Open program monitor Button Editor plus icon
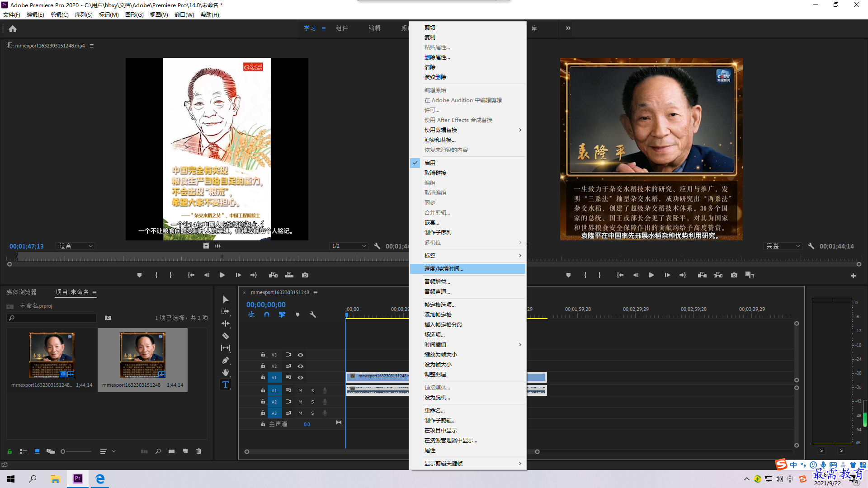The width and height of the screenshot is (868, 488). (x=853, y=276)
